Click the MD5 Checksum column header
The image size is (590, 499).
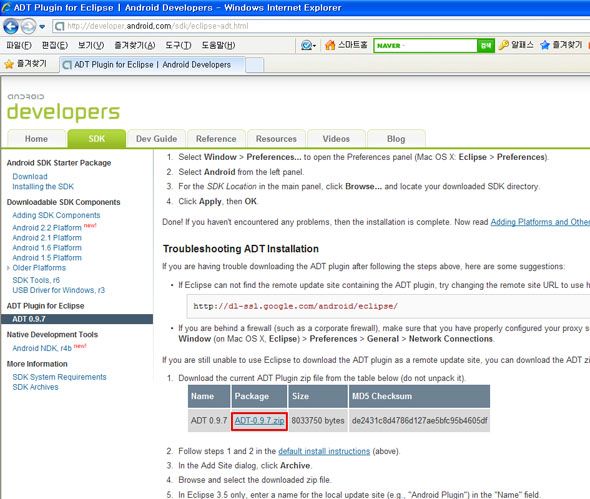(x=419, y=396)
